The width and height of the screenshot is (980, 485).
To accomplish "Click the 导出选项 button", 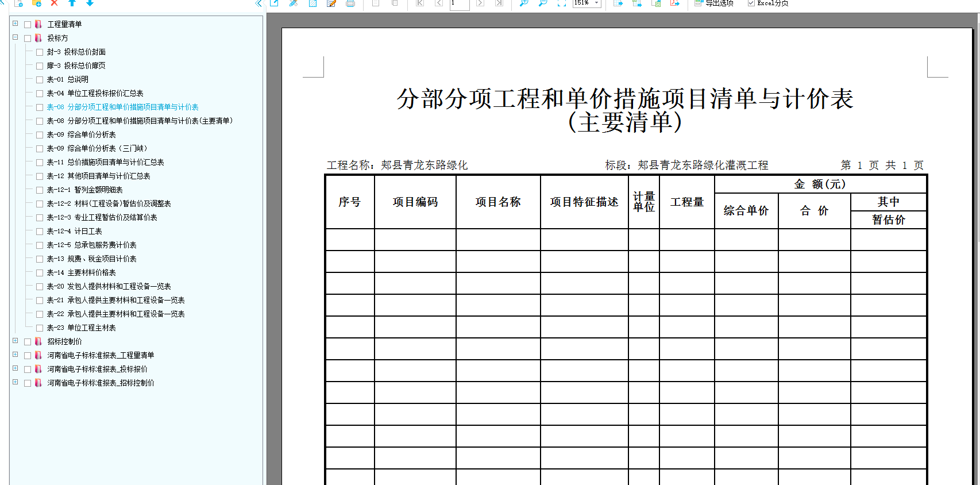I will tap(714, 3).
